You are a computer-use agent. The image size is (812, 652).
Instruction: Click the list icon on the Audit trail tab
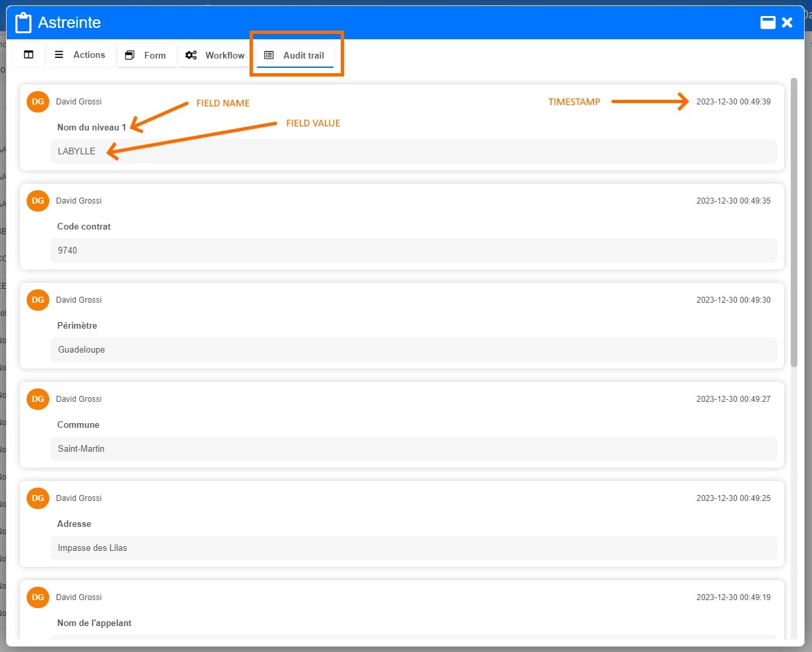click(270, 55)
